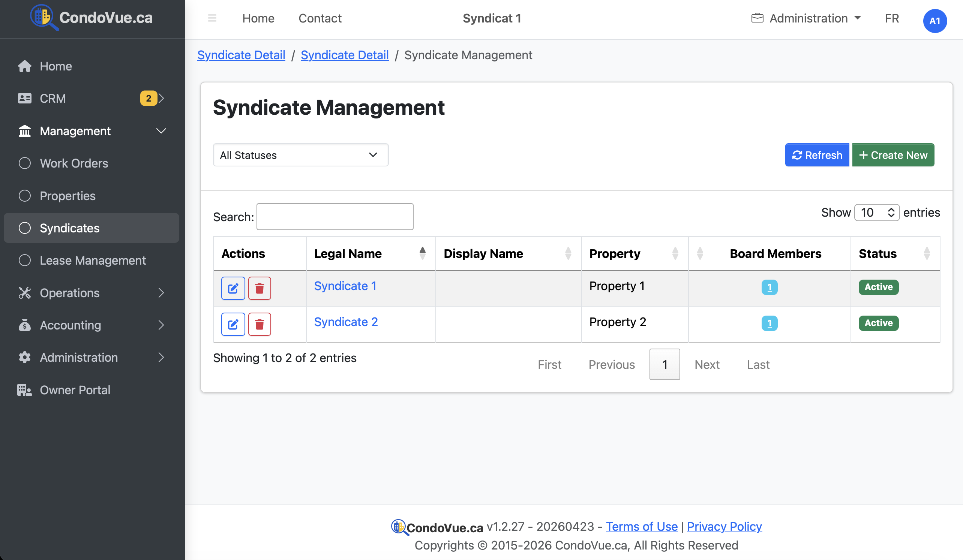The image size is (963, 560).
Task: Go to pagination page 1
Action: click(x=664, y=364)
